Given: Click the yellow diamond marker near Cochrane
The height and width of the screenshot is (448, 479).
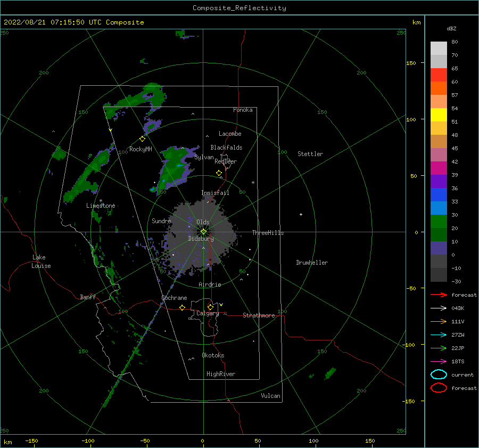Looking at the screenshot, I should pos(182,307).
